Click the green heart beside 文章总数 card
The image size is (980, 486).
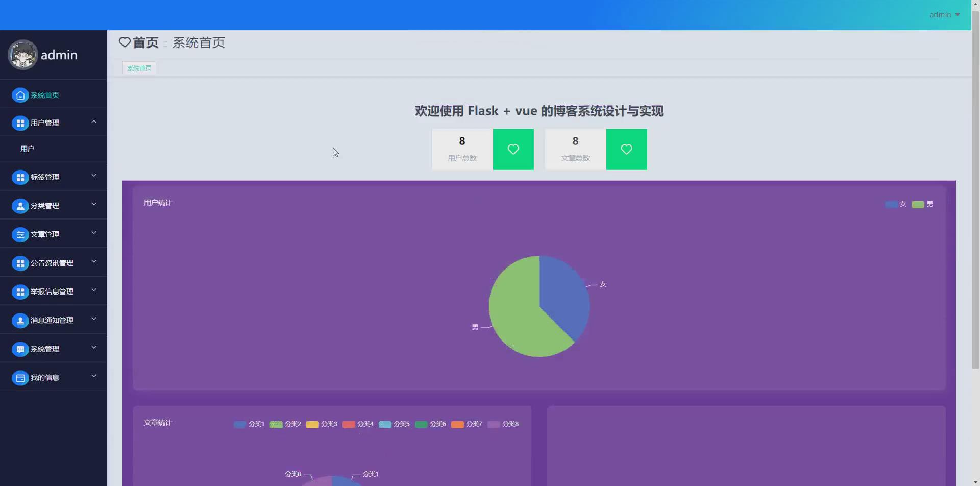click(626, 149)
